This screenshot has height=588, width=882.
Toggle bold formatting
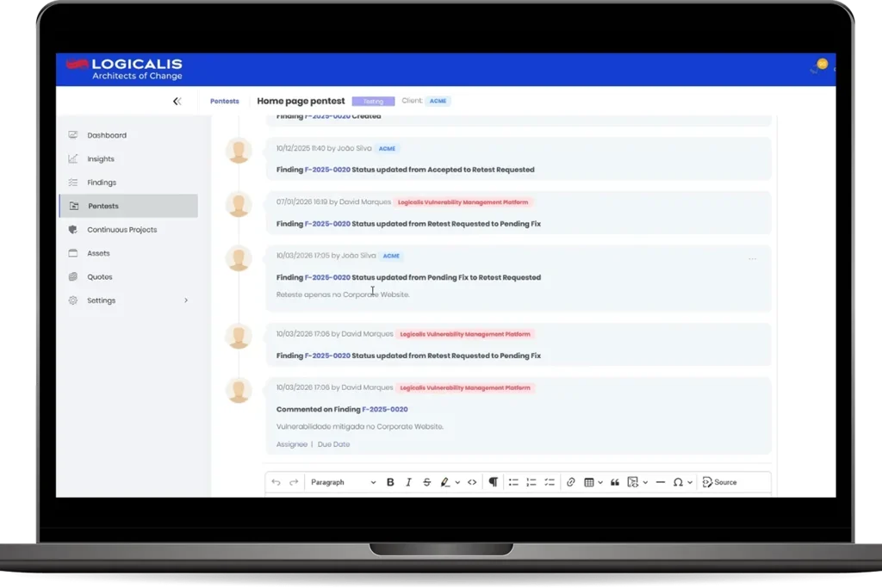(x=390, y=482)
